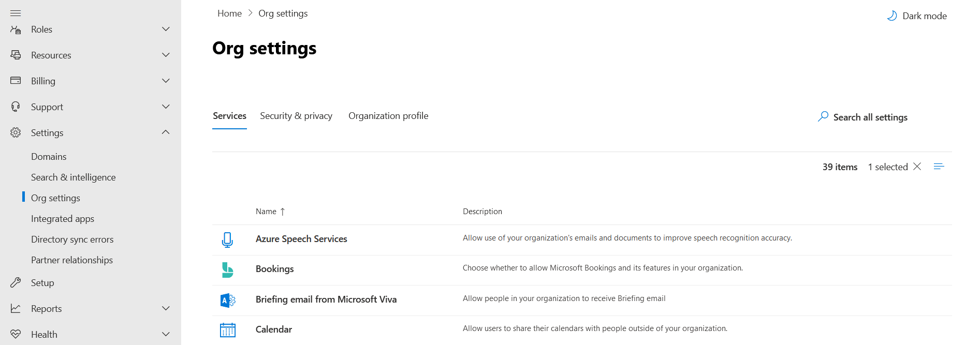
Task: Open Bookings service settings
Action: click(x=274, y=269)
